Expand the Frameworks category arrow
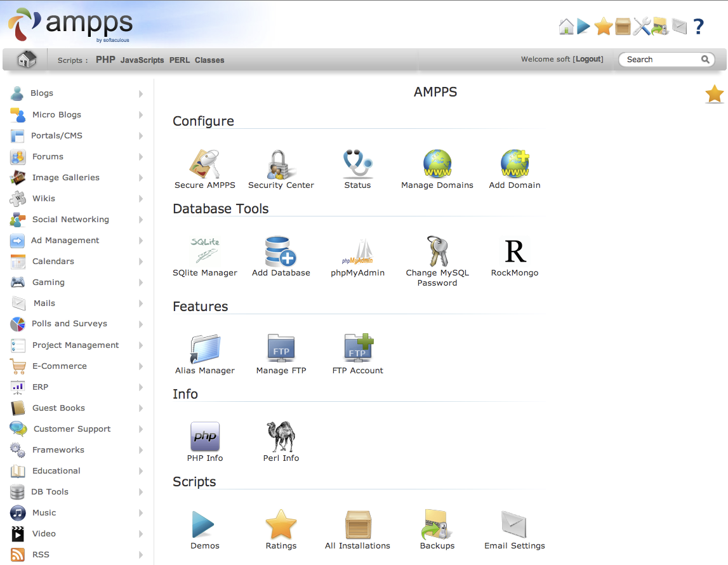The image size is (728, 565). [x=141, y=450]
